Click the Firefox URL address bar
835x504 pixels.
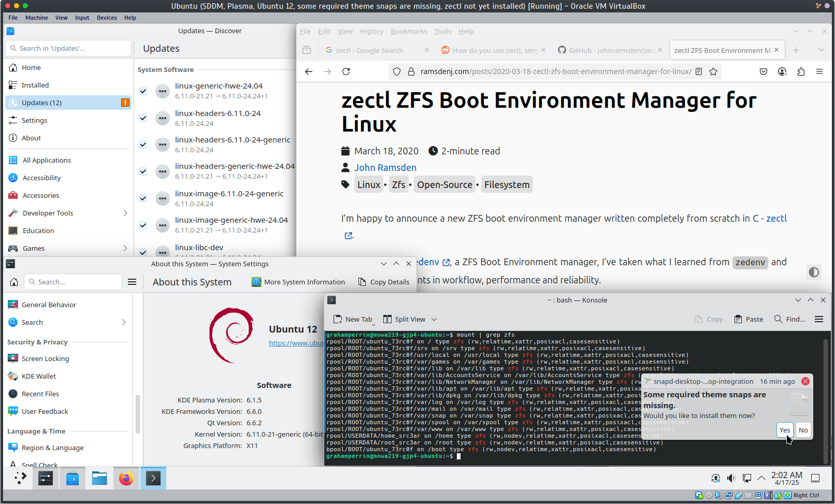coord(556,71)
